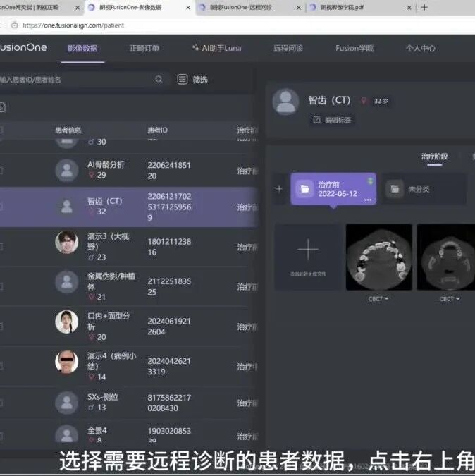The width and height of the screenshot is (475, 476).
Task: Click the pencil icon of 编辑标签
Action: tap(316, 120)
